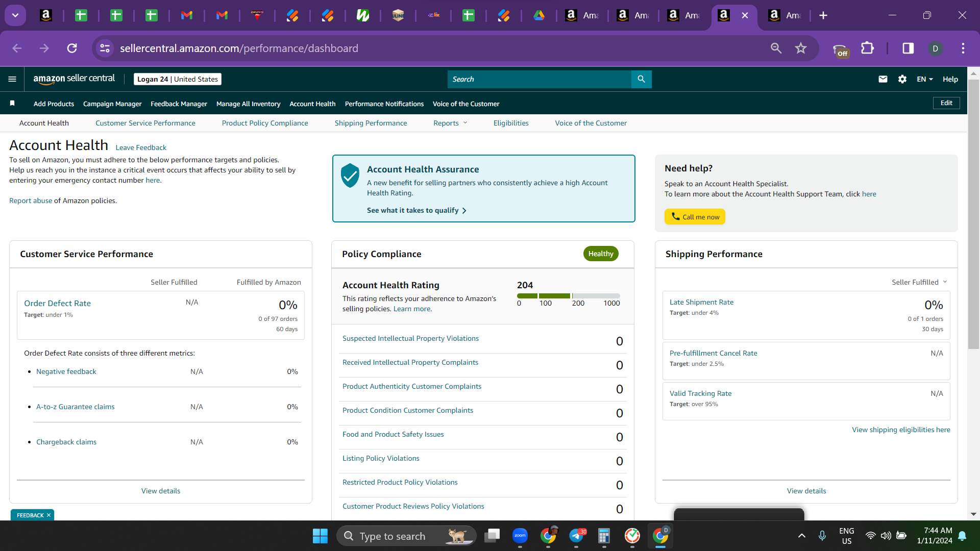
Task: Open the Seller Fulfilled dropdown in Shipping Performance
Action: click(919, 282)
